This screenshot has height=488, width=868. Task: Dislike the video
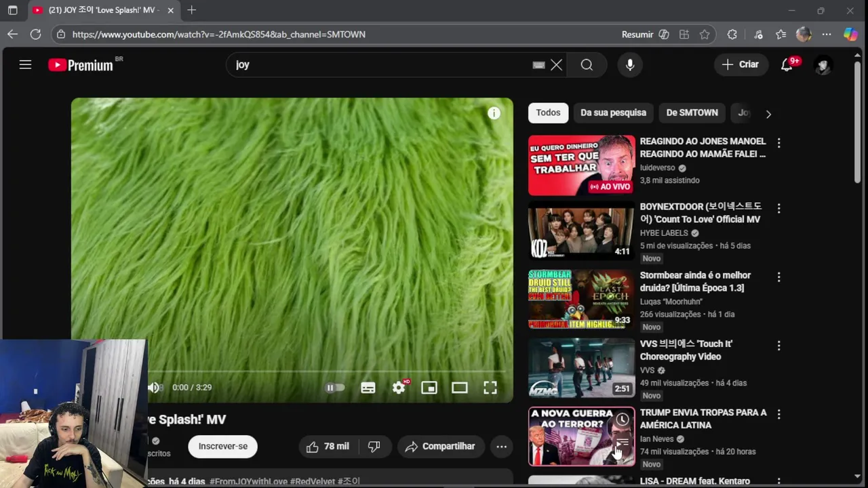[x=374, y=447]
